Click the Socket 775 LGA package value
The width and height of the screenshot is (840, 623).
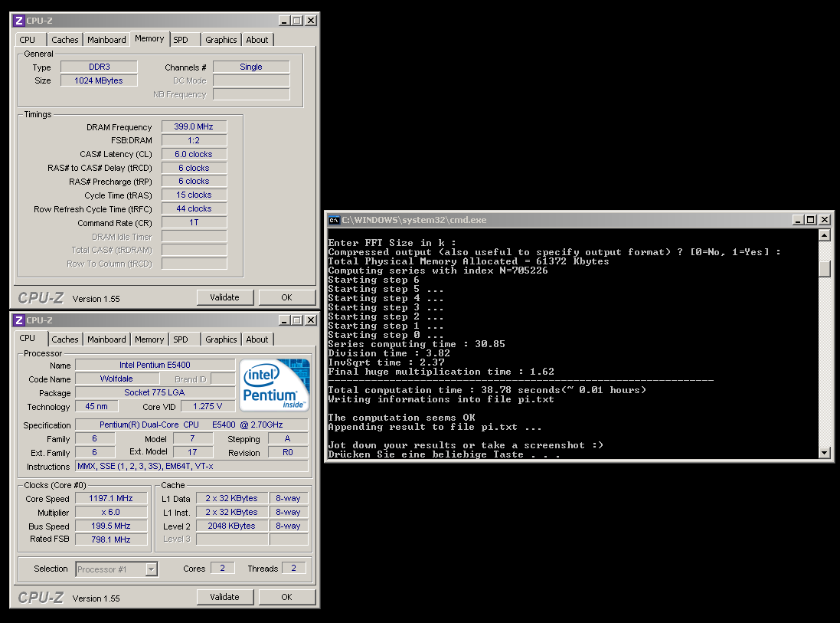coord(155,392)
